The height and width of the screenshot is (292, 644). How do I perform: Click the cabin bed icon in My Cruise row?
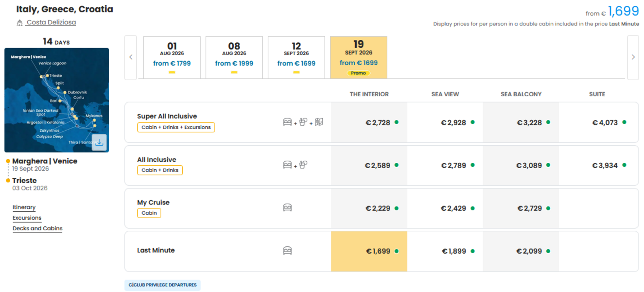click(287, 208)
